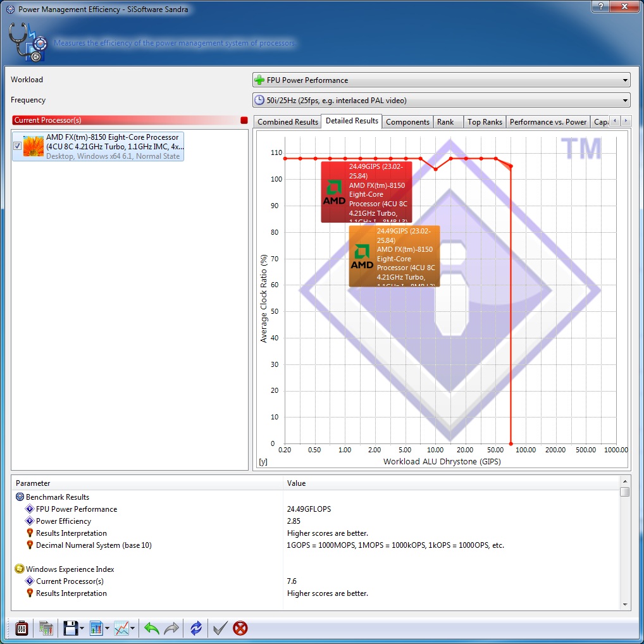
Task: Click the Decimal Numeral System pin icon
Action: click(30, 545)
